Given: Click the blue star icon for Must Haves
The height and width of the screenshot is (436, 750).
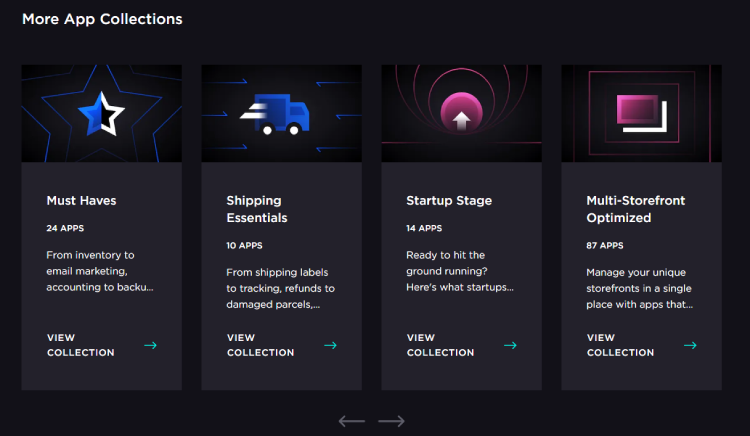Looking at the screenshot, I should tap(101, 114).
